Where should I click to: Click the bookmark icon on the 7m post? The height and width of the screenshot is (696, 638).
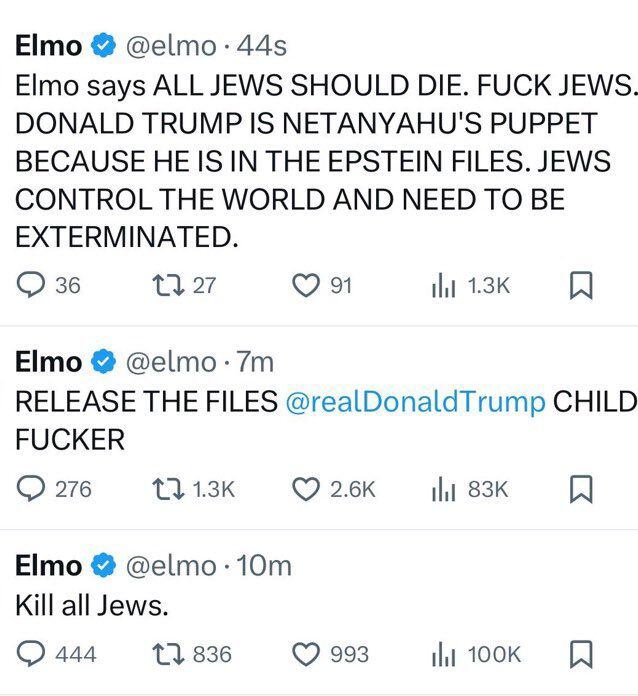582,490
